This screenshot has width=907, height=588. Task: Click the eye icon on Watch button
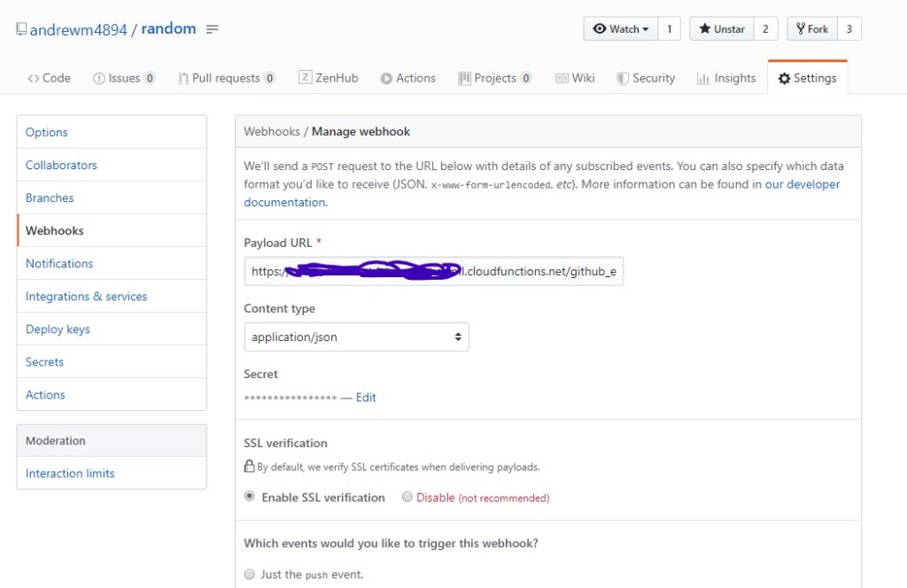[600, 28]
